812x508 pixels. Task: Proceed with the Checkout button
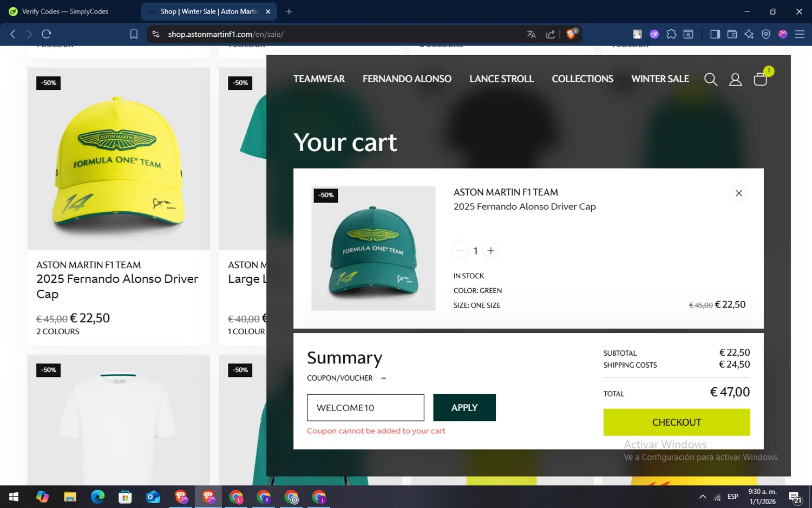(x=677, y=422)
